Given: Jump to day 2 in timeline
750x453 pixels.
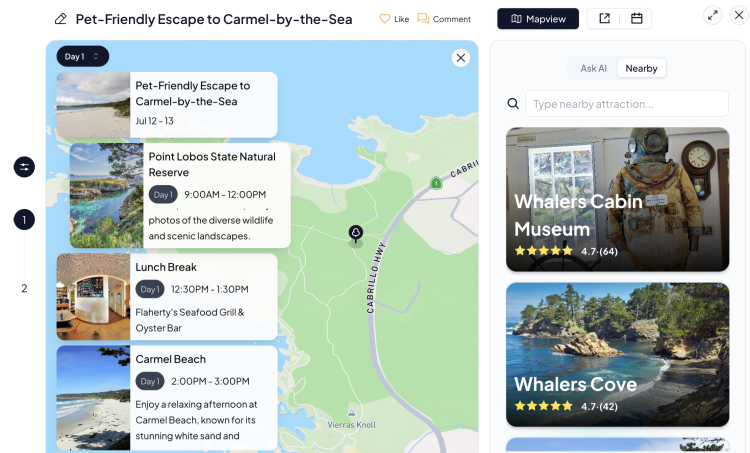Looking at the screenshot, I should (x=24, y=288).
